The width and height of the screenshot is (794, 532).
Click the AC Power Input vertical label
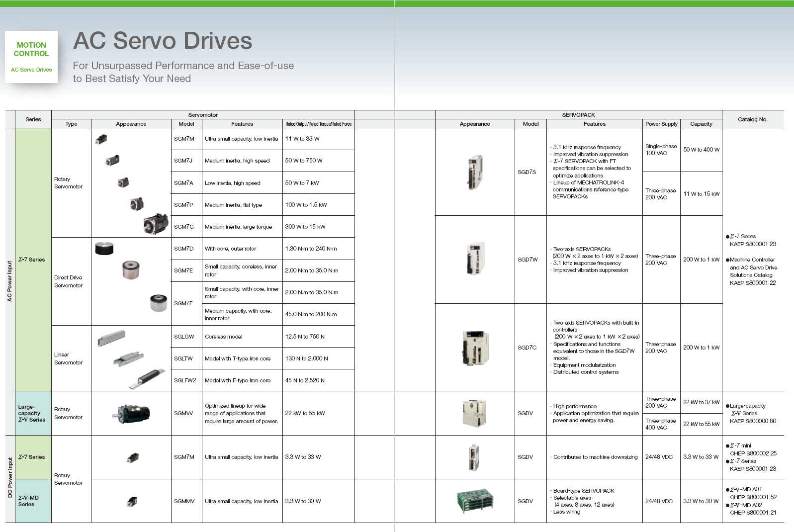point(9,281)
